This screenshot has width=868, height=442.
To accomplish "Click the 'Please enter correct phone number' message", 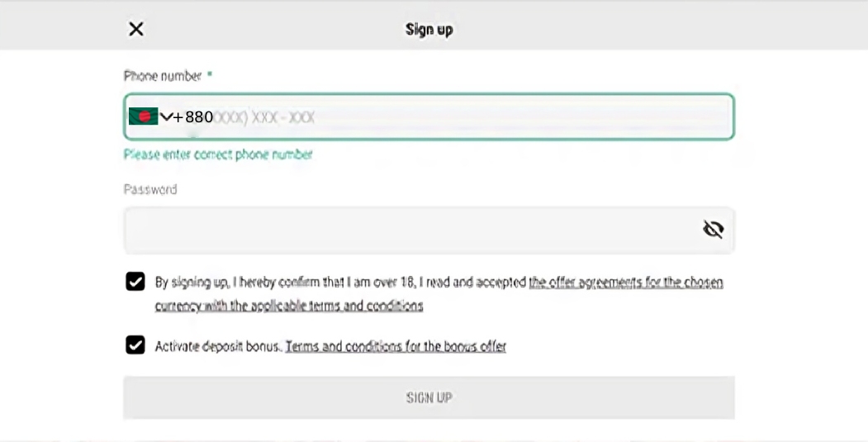I will (x=218, y=154).
